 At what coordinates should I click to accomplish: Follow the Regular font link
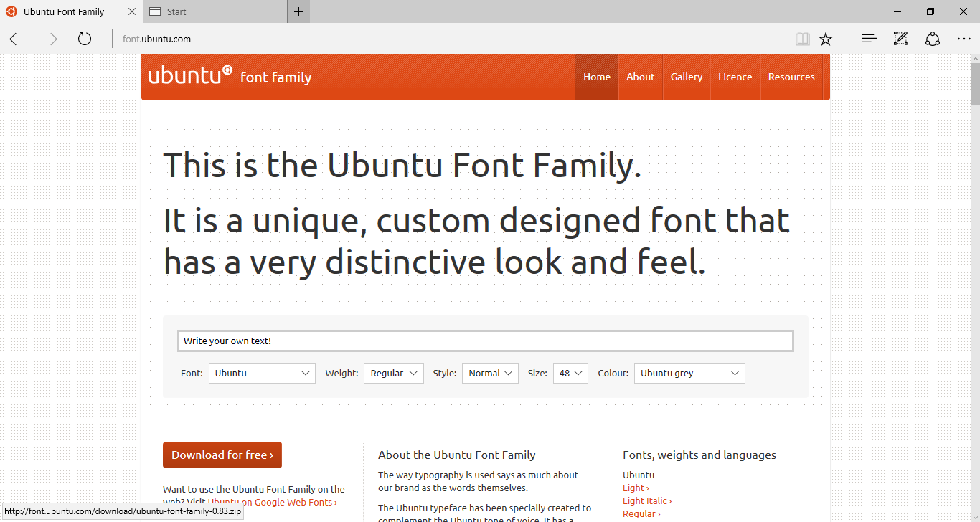coord(641,513)
